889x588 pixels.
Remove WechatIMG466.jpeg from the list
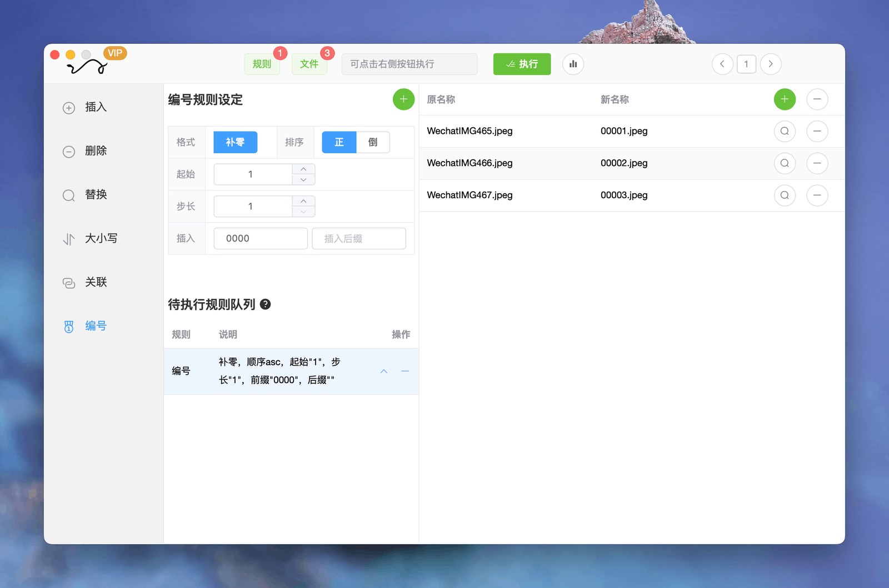(x=817, y=163)
